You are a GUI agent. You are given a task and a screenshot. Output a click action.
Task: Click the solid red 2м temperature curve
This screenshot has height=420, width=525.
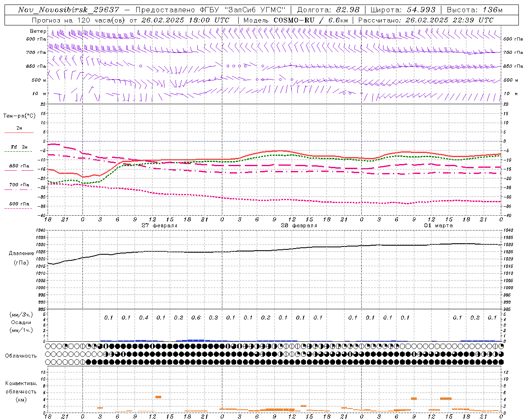(x=274, y=151)
